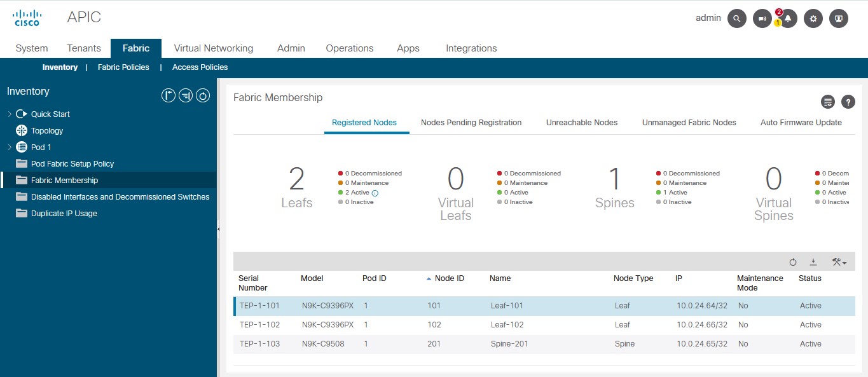
Task: Switch to Unmanaged Fabric Nodes tab
Action: coord(689,123)
